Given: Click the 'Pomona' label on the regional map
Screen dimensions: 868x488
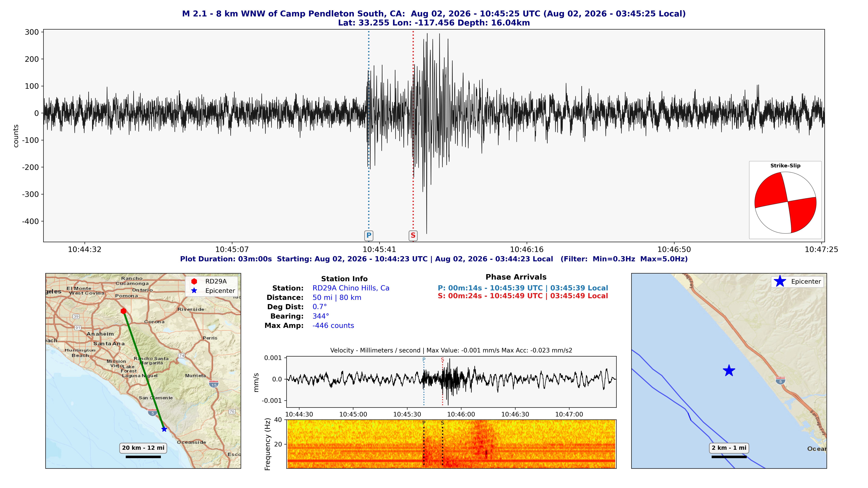Looking at the screenshot, I should pyautogui.click(x=127, y=296).
